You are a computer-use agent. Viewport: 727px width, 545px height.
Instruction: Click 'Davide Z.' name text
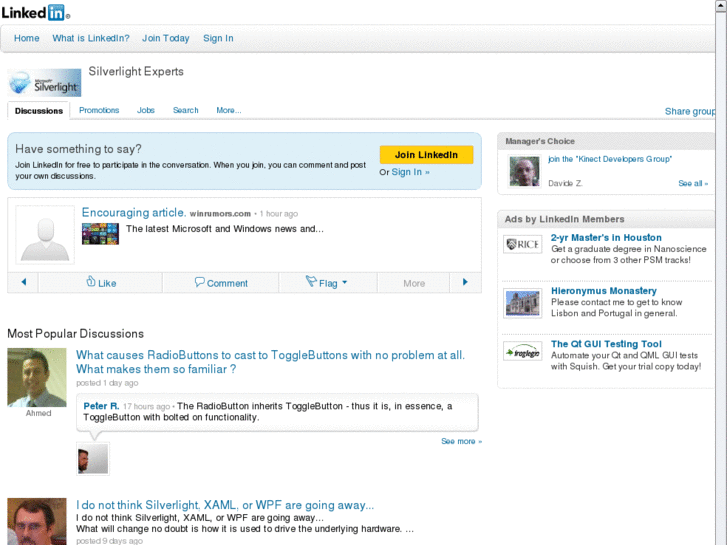[x=565, y=183]
